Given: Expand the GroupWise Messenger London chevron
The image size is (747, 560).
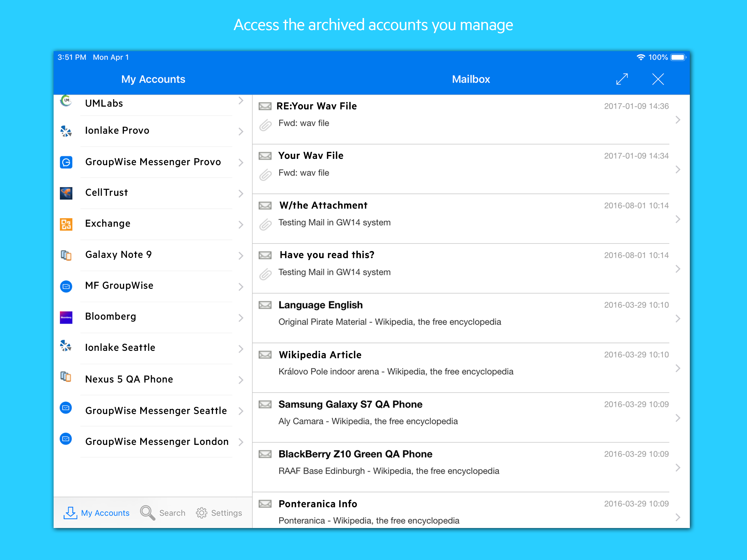Looking at the screenshot, I should [x=241, y=442].
